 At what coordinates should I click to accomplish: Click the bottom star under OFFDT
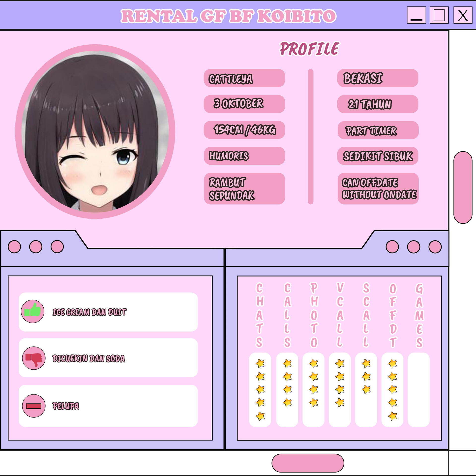point(392,416)
